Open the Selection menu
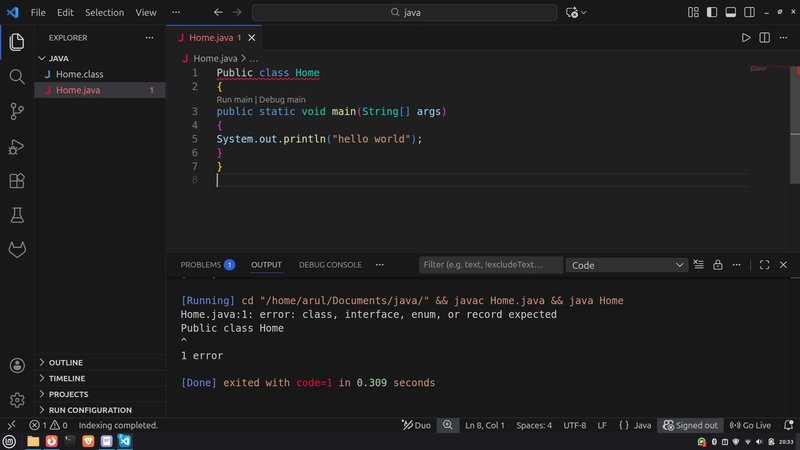This screenshot has width=800, height=450. 104,13
